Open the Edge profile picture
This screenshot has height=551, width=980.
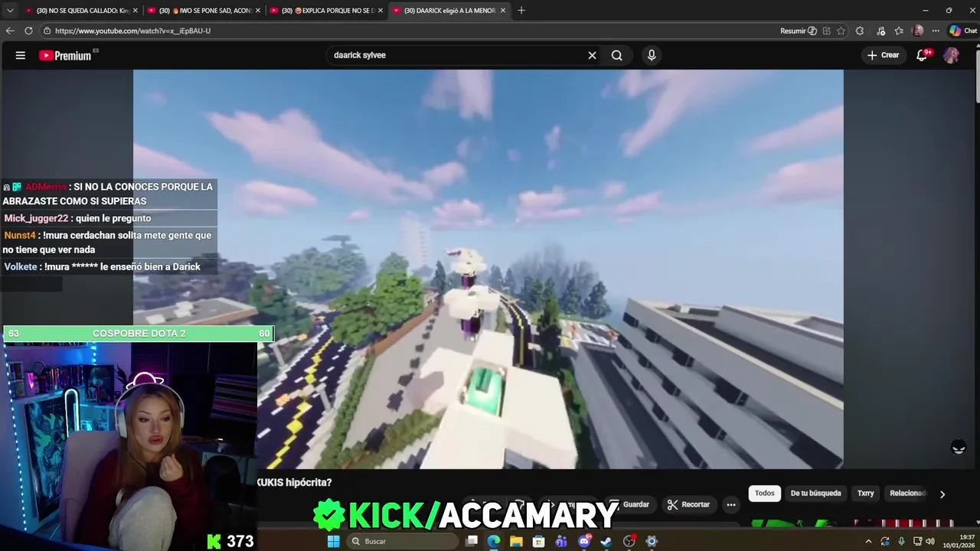[x=918, y=31]
